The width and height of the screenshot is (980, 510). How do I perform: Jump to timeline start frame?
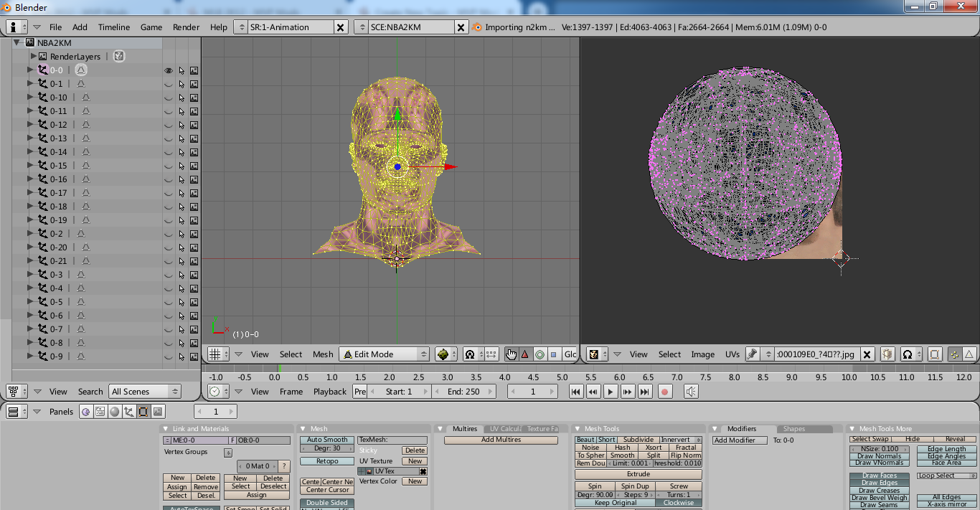(x=575, y=392)
